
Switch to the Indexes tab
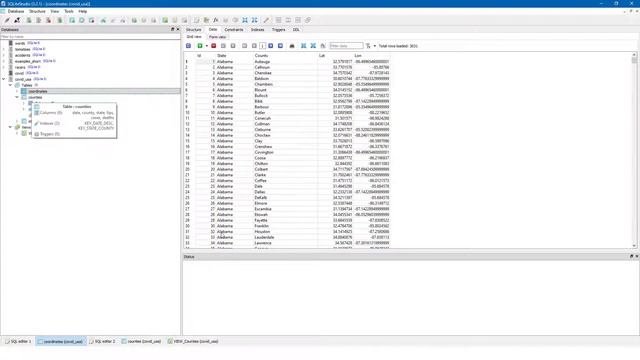(258, 29)
